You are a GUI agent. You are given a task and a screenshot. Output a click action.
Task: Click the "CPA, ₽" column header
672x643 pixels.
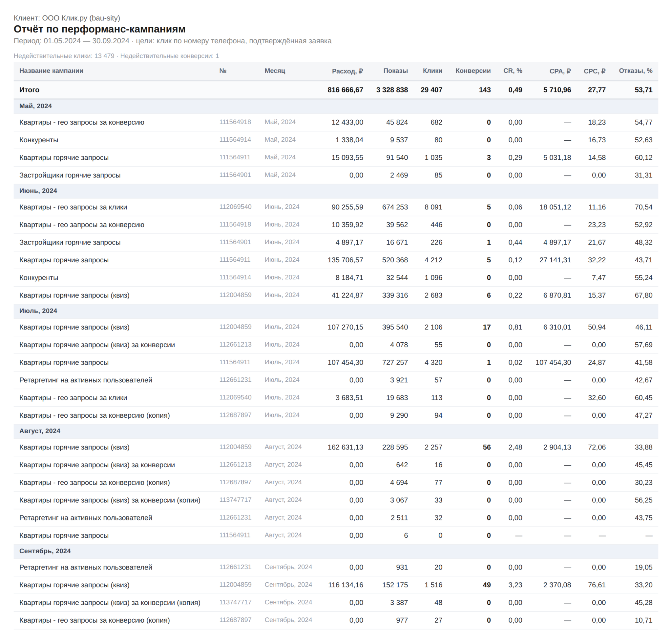pos(560,71)
